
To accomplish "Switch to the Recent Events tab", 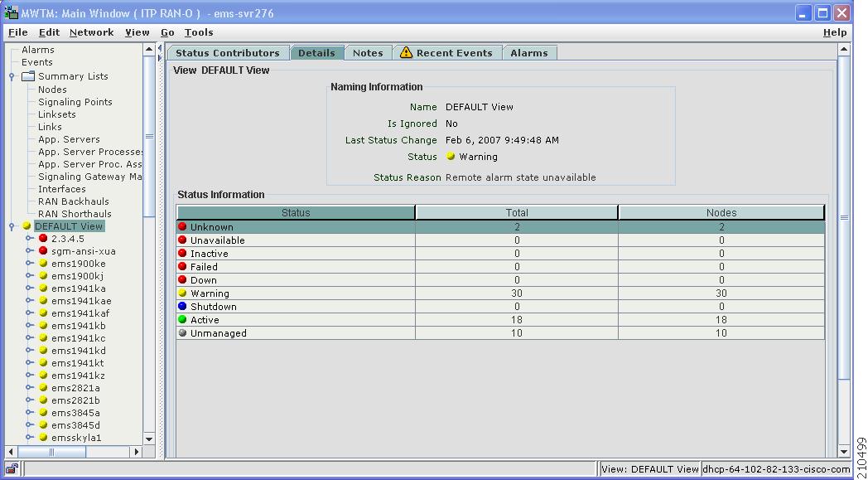I will pos(448,53).
